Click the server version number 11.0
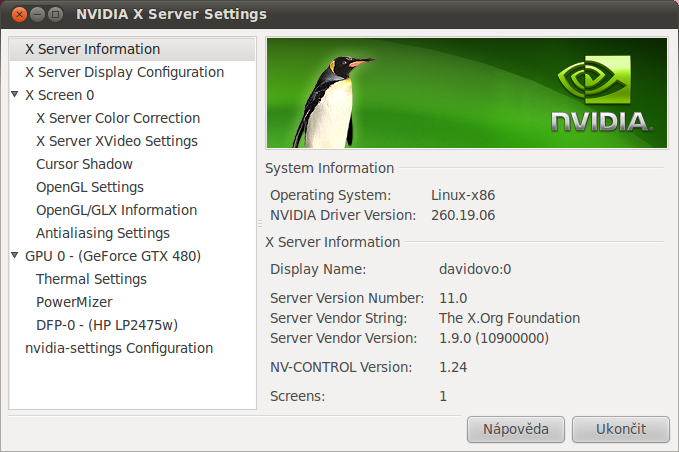Image resolution: width=679 pixels, height=452 pixels. pyautogui.click(x=453, y=298)
